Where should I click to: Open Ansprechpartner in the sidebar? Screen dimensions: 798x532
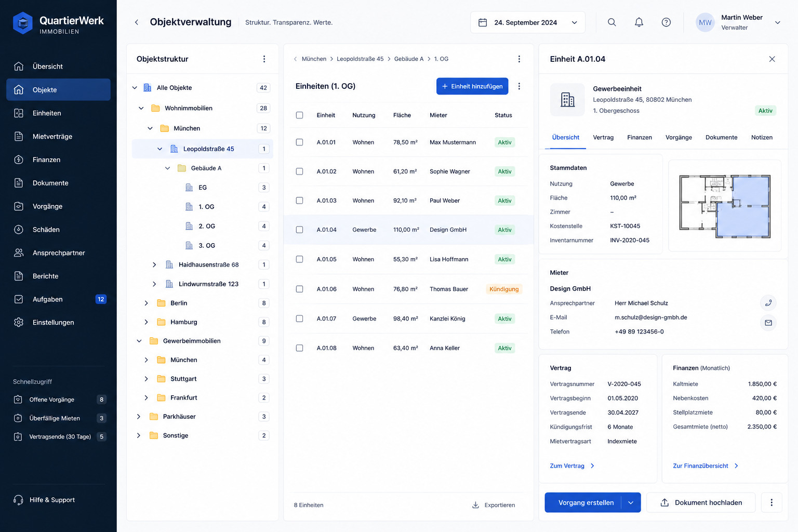click(x=58, y=253)
